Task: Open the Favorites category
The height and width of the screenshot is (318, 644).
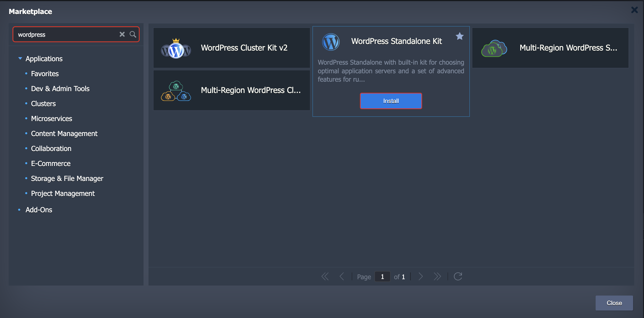Action: tap(45, 74)
